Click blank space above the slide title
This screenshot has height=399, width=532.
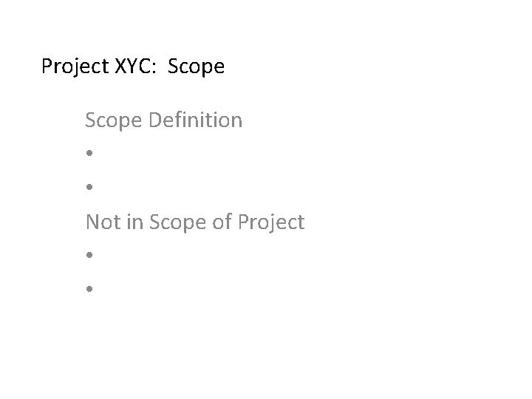coord(266,26)
